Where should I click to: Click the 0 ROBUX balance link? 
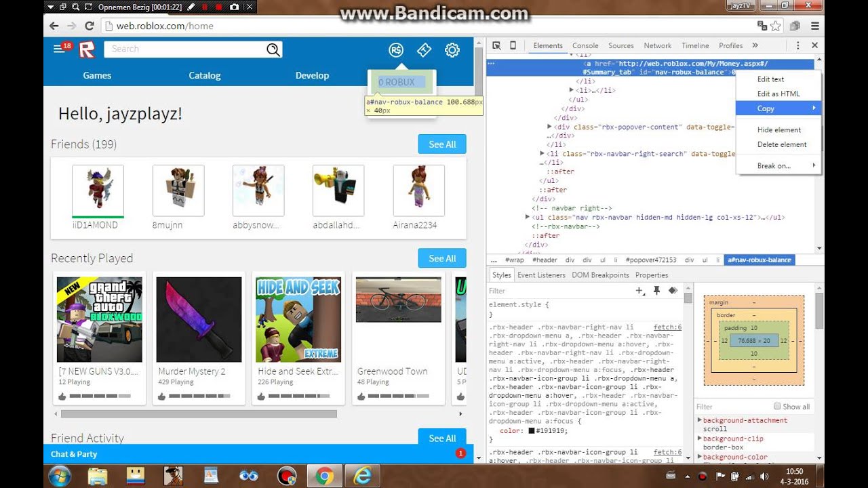[x=400, y=83]
